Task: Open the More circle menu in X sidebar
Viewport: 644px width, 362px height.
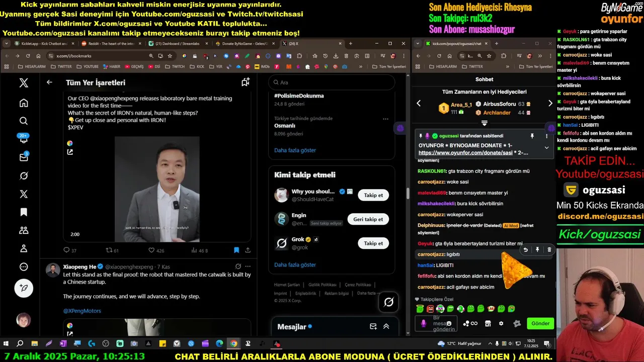Action: click(x=24, y=267)
